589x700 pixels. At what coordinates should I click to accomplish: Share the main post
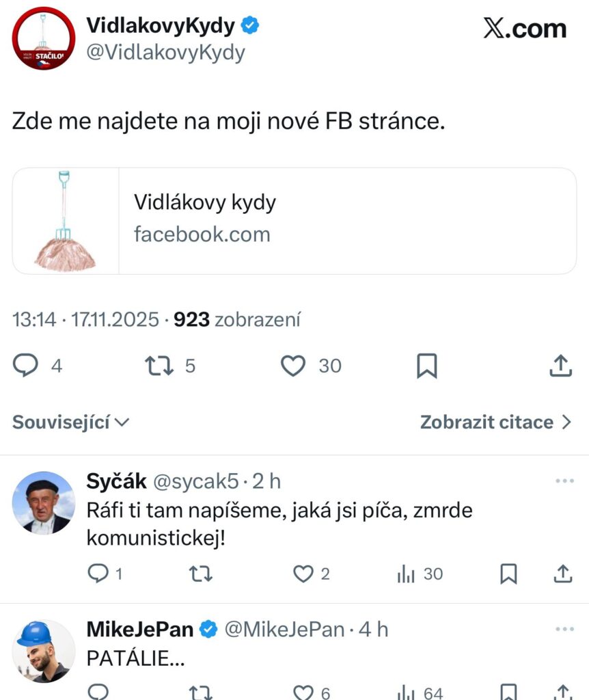(x=560, y=366)
